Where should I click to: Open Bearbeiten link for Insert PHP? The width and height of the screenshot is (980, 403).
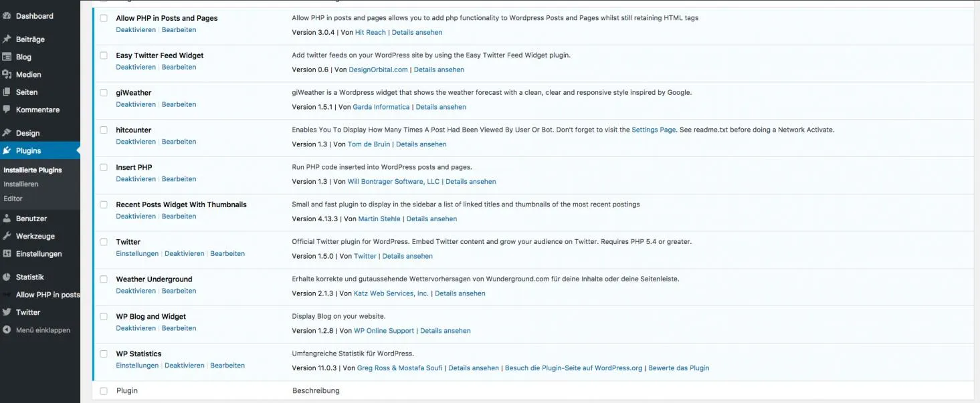(x=179, y=179)
